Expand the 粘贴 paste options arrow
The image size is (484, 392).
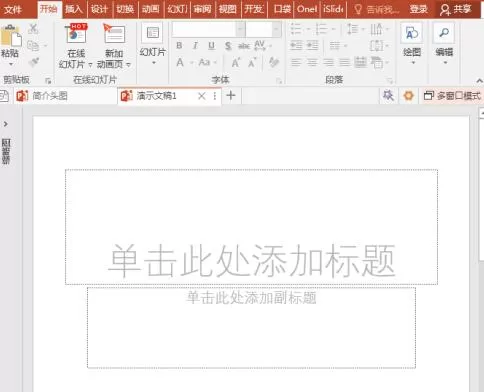[11, 64]
